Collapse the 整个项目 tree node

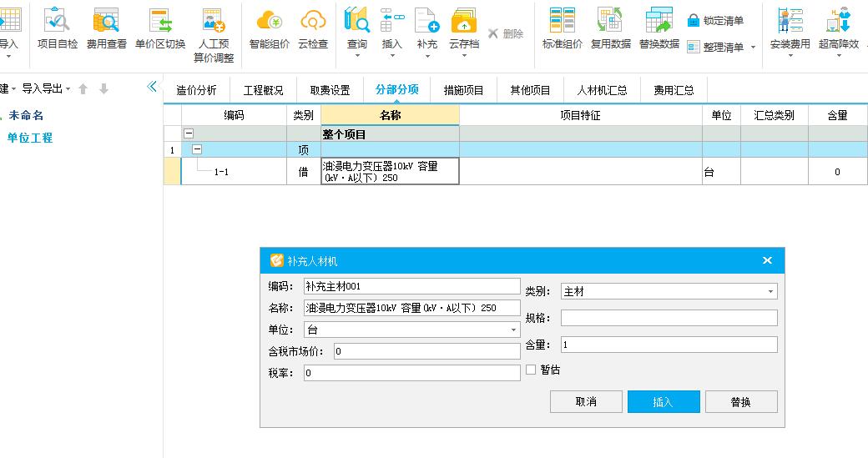189,133
